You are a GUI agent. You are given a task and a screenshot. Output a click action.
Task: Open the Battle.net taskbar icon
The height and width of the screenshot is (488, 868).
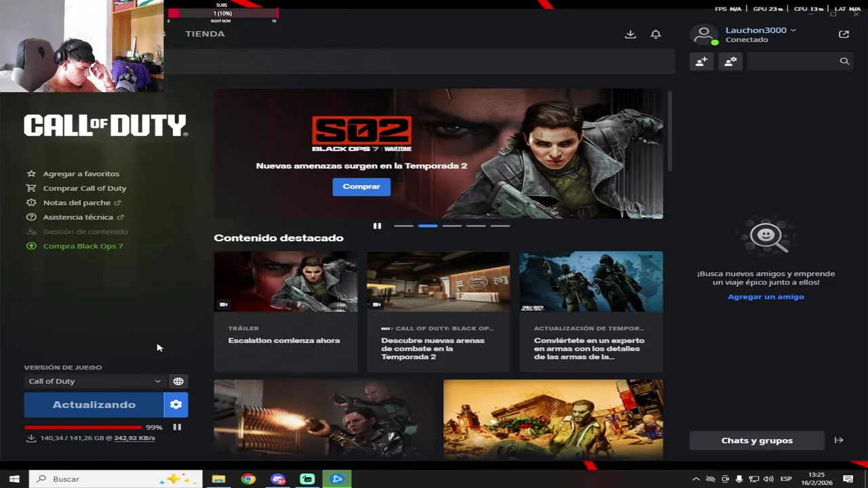click(x=337, y=479)
